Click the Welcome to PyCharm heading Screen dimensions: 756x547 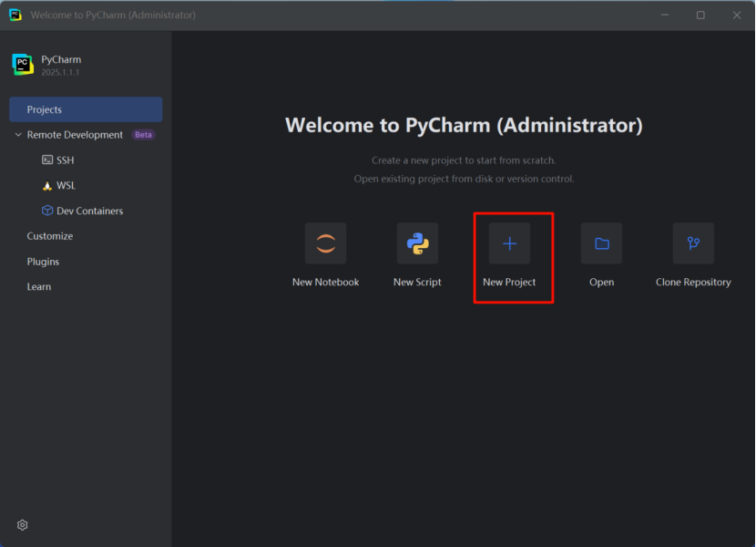tap(464, 125)
